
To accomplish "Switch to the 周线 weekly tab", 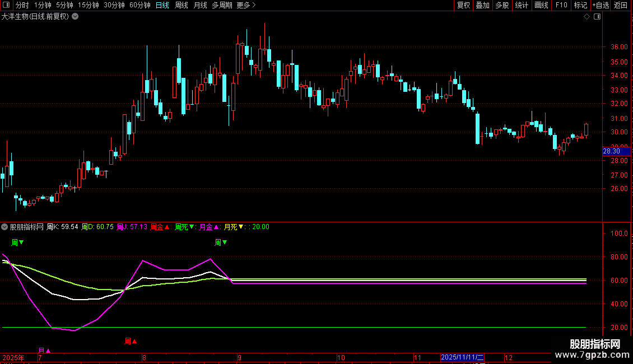I will click(x=181, y=5).
